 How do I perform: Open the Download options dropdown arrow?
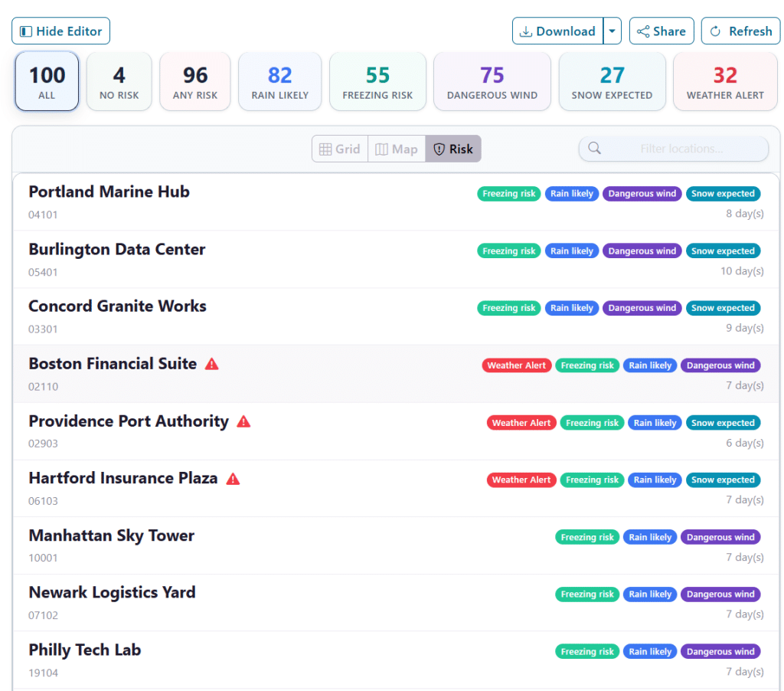pos(612,31)
